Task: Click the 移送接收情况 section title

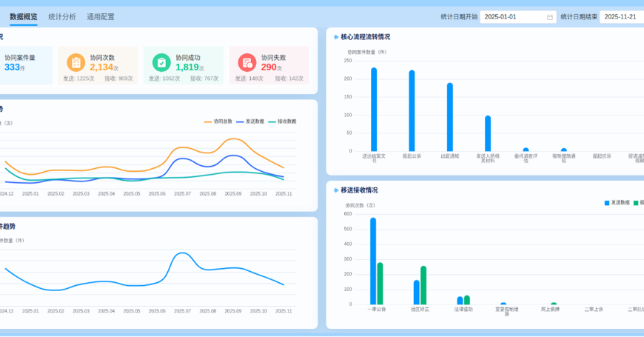Action: pos(359,190)
